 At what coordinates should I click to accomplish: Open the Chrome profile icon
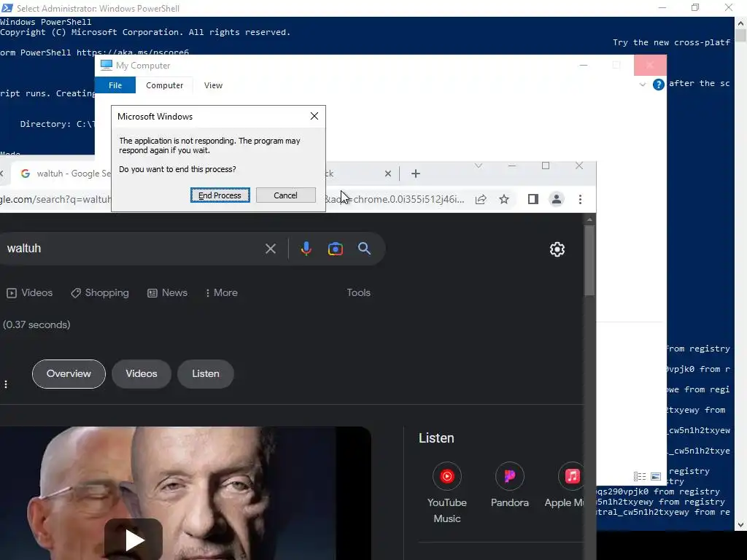coord(556,200)
